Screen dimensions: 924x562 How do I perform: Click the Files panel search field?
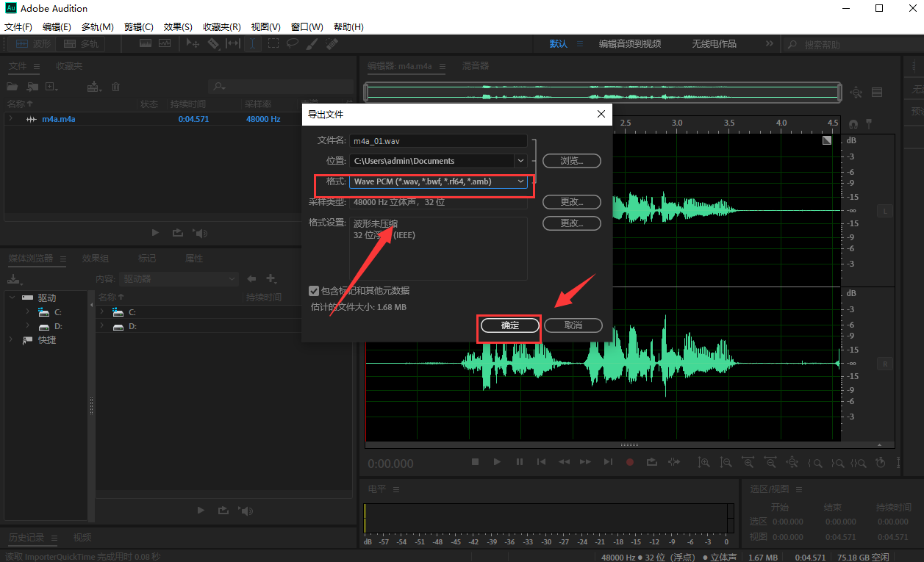[x=279, y=87]
